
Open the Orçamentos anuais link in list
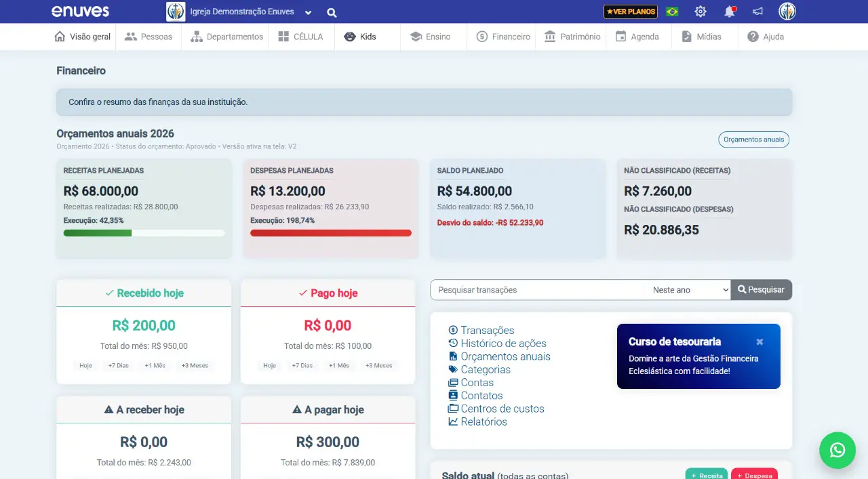coord(499,356)
